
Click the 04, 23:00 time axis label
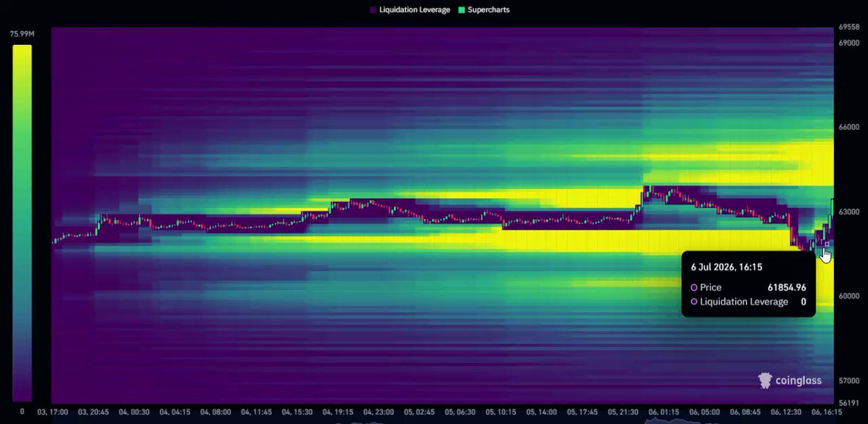click(x=379, y=412)
